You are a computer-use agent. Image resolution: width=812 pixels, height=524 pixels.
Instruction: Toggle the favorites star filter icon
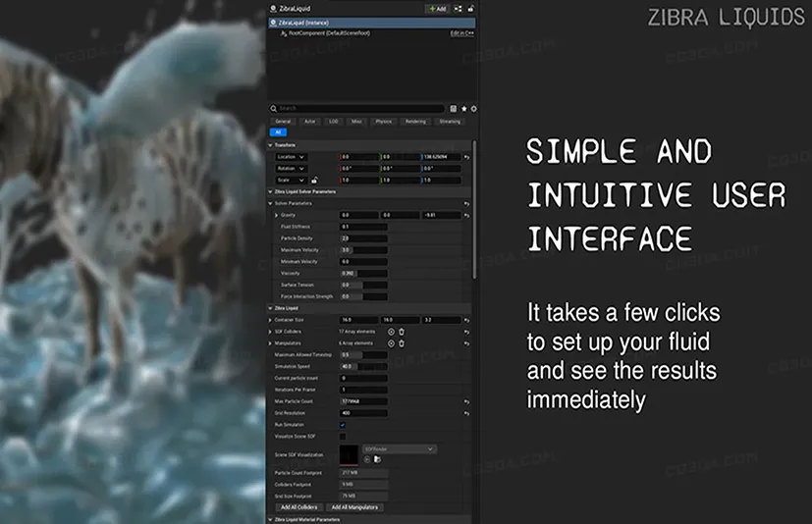click(464, 109)
